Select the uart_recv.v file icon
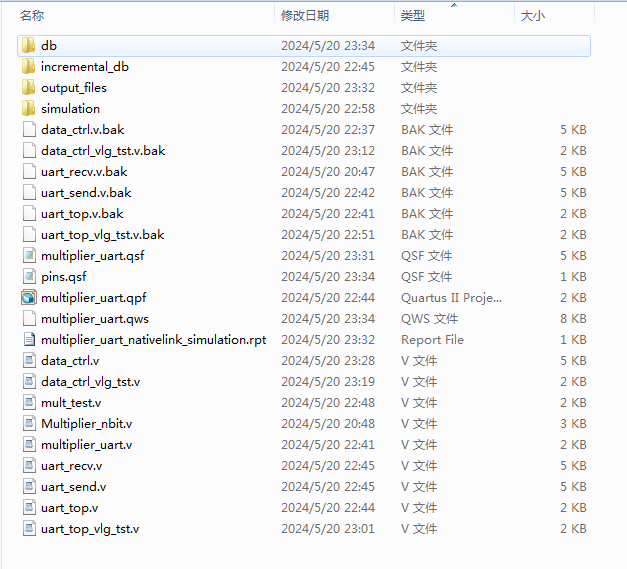Viewport: 627px width, 569px height. 29,465
